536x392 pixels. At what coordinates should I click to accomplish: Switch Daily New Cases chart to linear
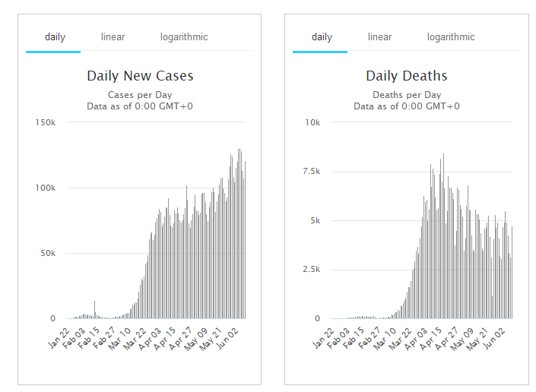113,37
